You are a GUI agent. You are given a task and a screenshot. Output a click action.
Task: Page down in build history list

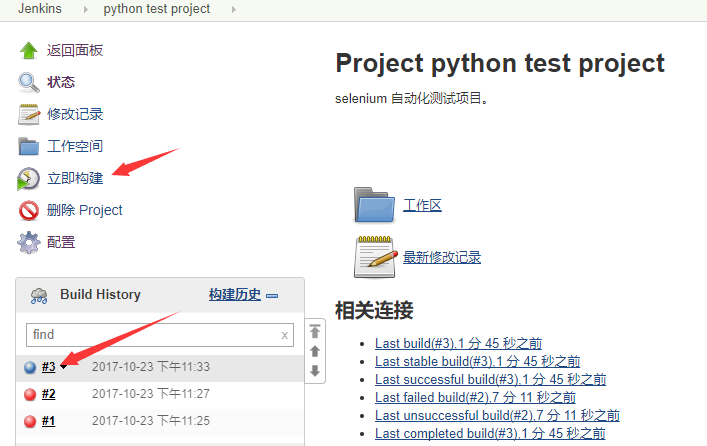[x=315, y=371]
